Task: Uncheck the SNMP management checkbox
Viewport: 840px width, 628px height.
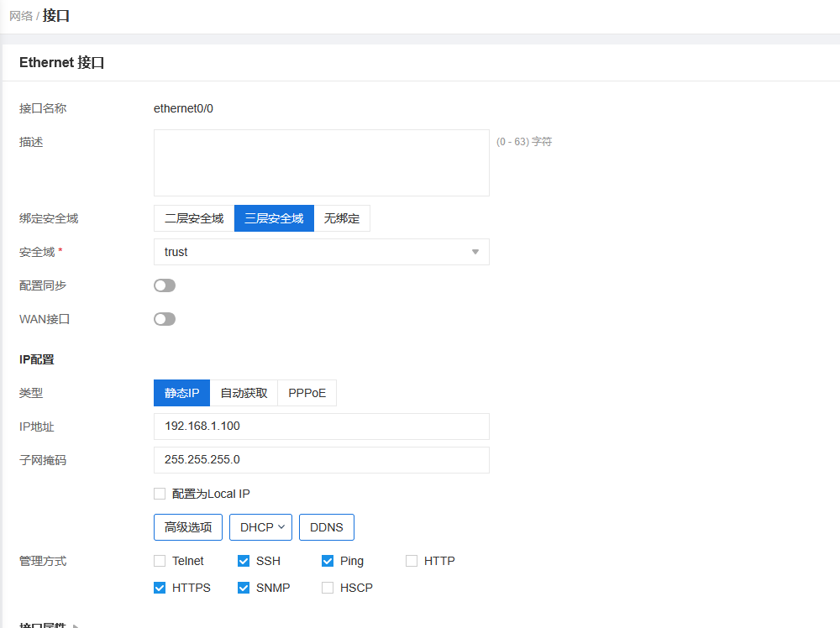Action: point(244,588)
